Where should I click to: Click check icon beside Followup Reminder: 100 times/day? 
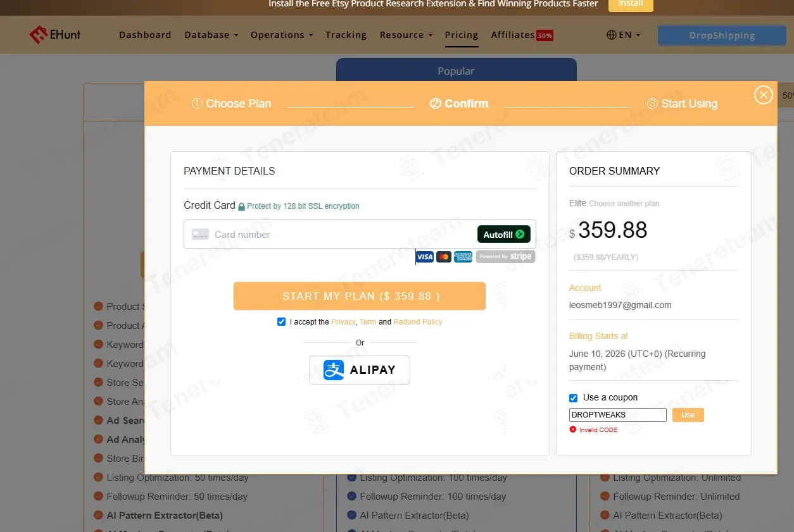tap(351, 497)
